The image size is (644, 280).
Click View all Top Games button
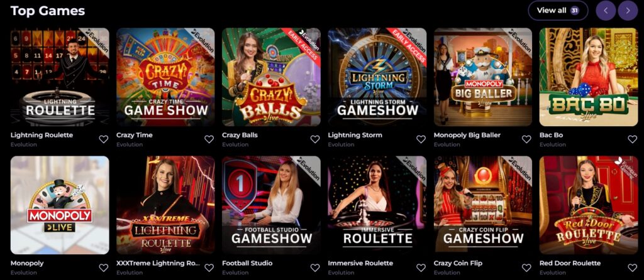tap(558, 11)
